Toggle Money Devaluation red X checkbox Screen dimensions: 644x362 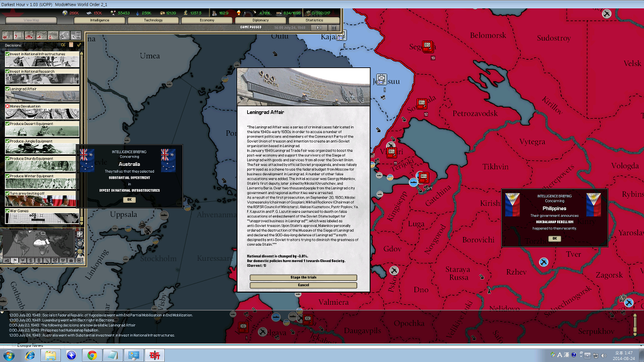8,106
